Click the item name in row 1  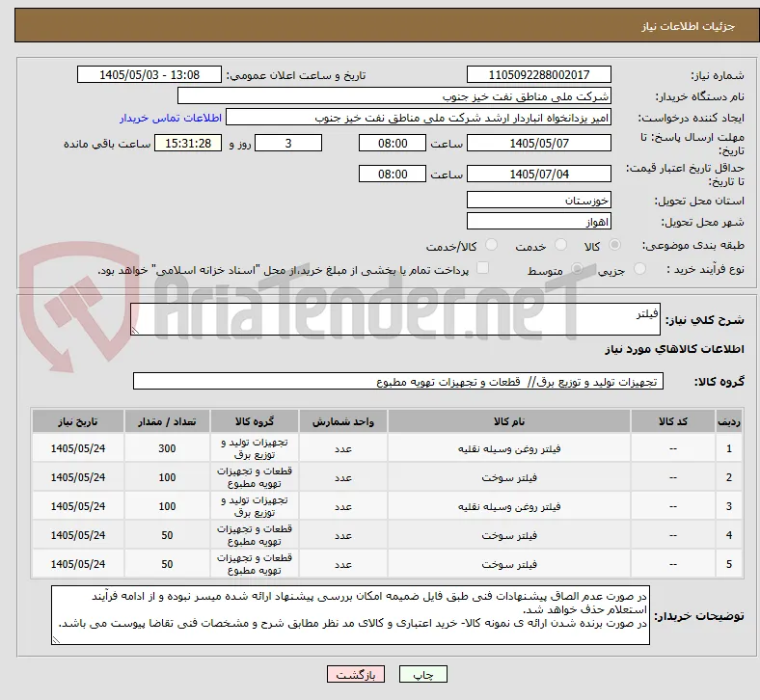[509, 448]
